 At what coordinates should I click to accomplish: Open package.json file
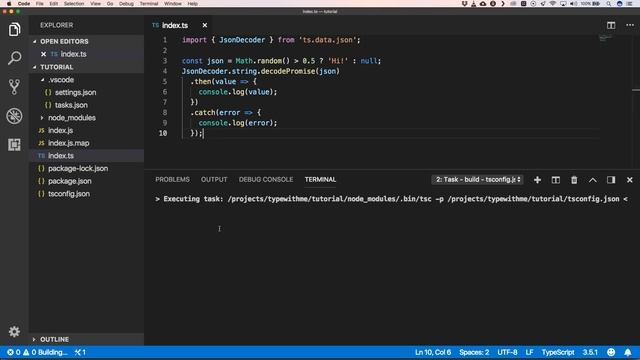pyautogui.click(x=70, y=181)
